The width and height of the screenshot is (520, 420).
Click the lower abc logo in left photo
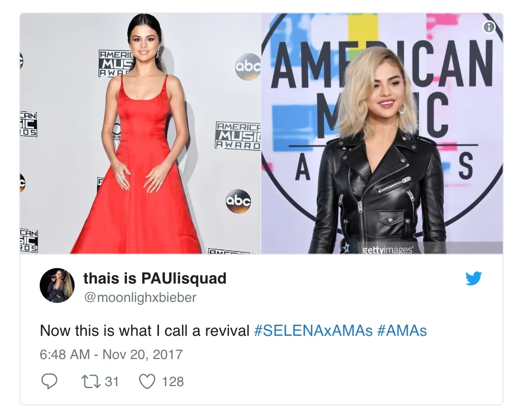pyautogui.click(x=238, y=201)
